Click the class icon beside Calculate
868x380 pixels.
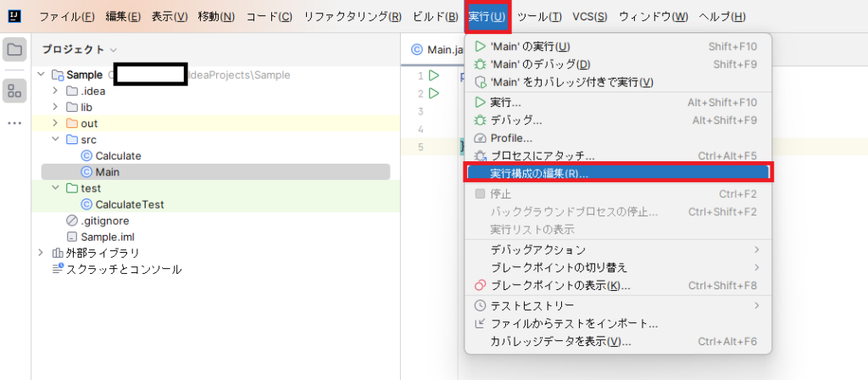pyautogui.click(x=86, y=156)
